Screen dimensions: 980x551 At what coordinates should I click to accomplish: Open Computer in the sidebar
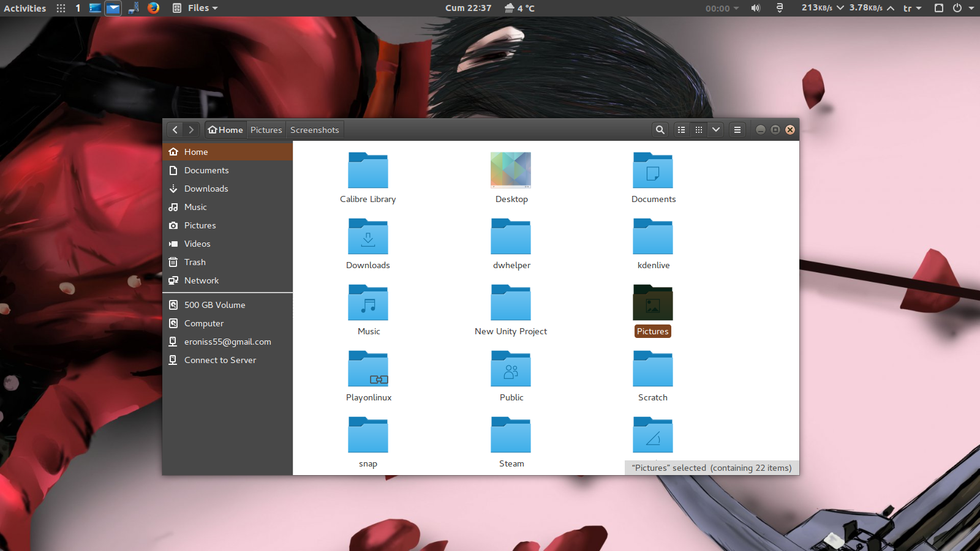(227, 323)
